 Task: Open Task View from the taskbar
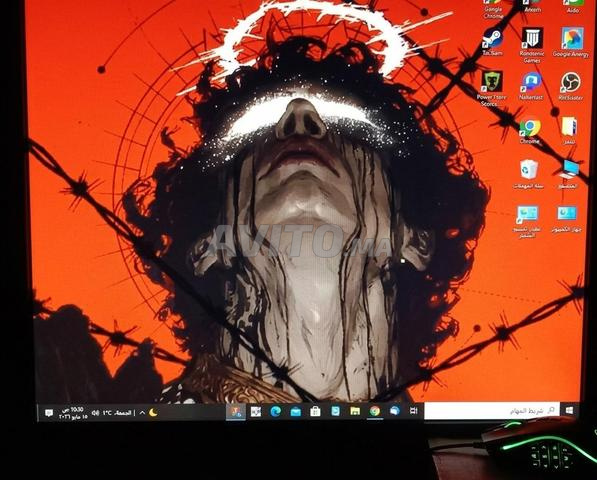point(414,411)
